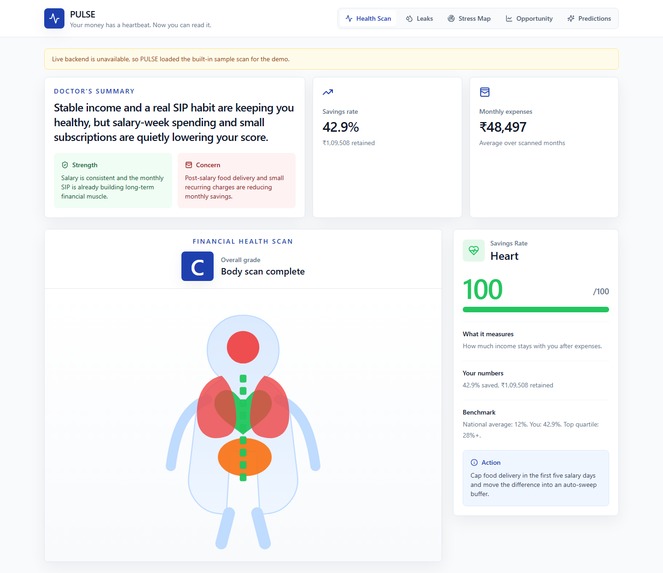
Task: Open the Predictions tab
Action: pyautogui.click(x=589, y=19)
